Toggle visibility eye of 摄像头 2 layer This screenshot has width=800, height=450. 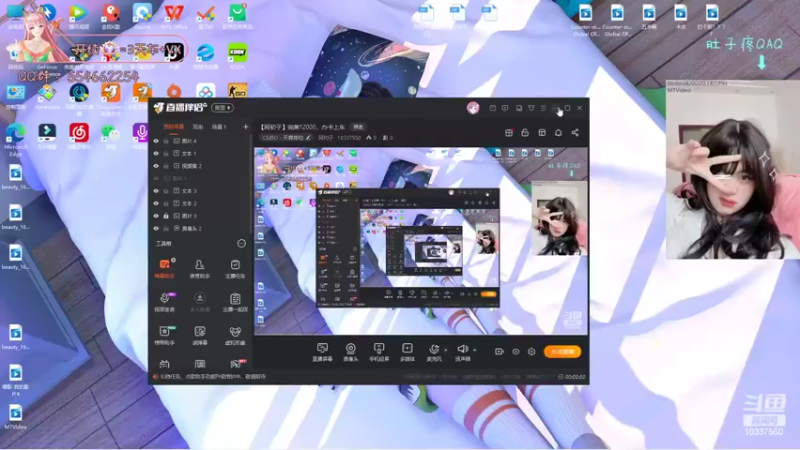tap(156, 229)
